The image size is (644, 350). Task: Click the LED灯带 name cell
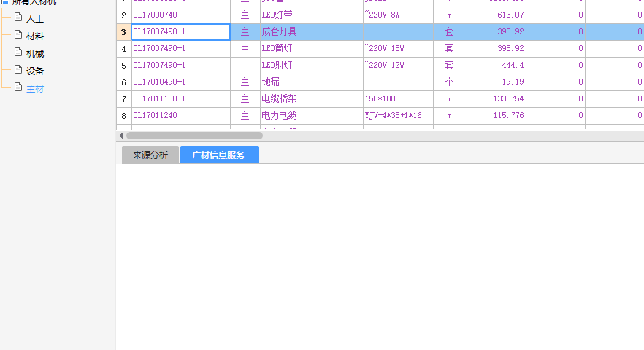(311, 15)
